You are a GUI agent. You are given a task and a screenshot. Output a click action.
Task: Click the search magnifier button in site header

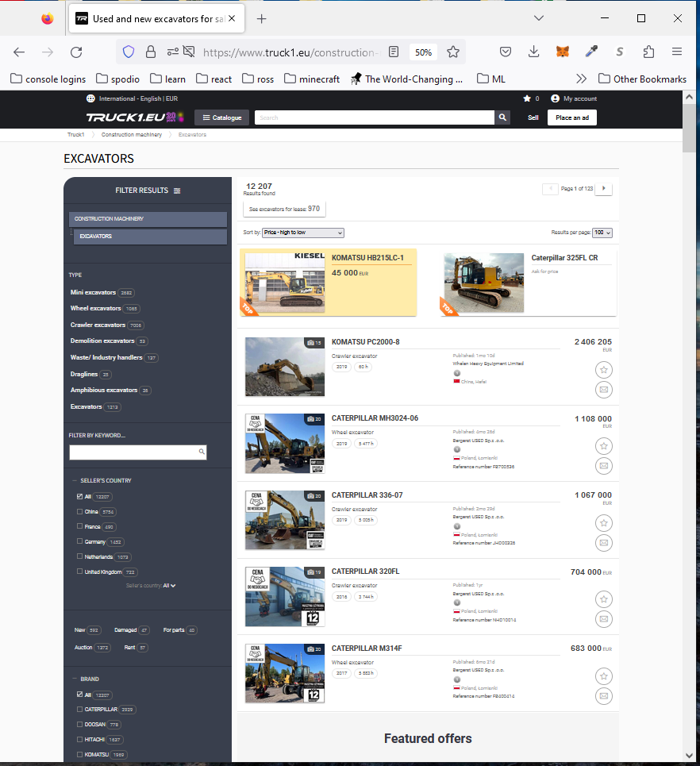502,117
